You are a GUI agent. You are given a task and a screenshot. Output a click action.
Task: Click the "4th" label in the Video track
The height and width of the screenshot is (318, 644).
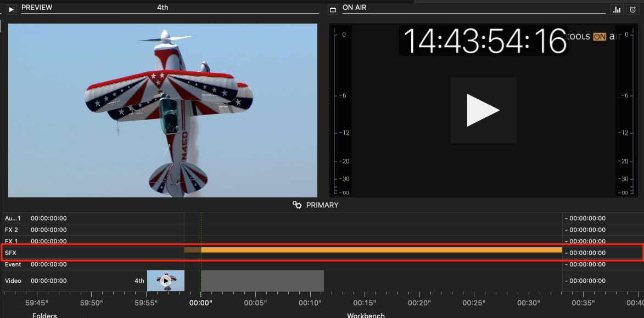click(x=139, y=281)
